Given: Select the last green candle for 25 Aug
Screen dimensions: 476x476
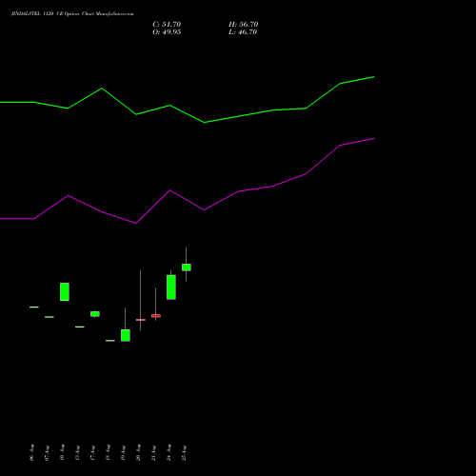Looking at the screenshot, I should (187, 268).
